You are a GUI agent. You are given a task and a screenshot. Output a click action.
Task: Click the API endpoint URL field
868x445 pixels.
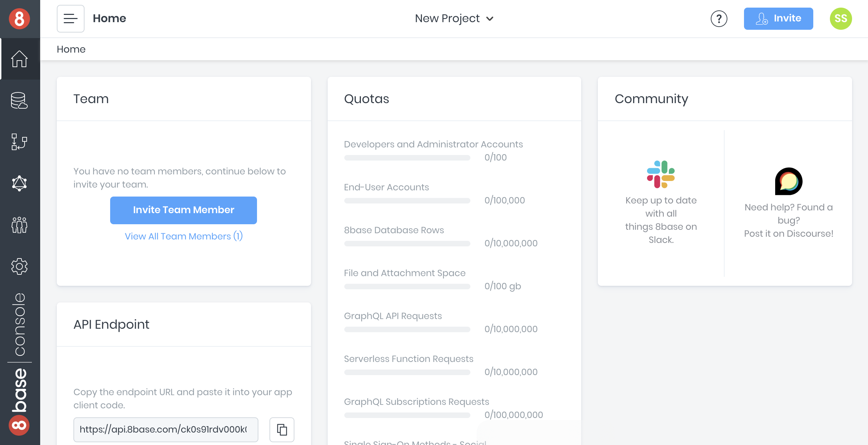coord(166,429)
